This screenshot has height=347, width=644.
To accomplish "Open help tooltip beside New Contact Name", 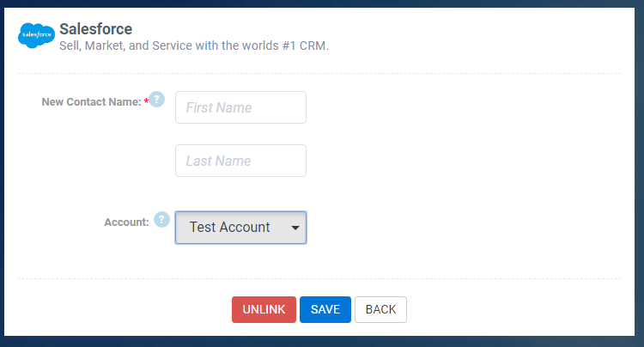I will coord(156,100).
